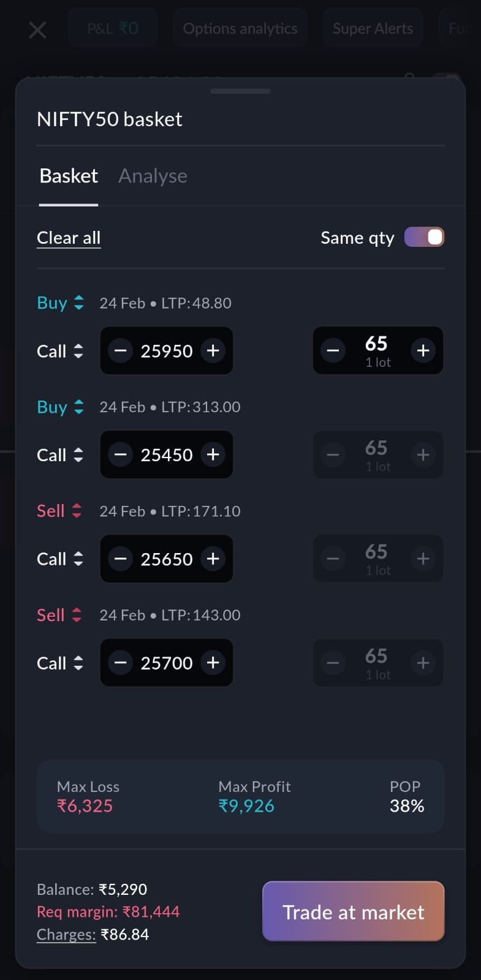The image size is (481, 980).
Task: Reduce lot quantity using minus icon
Action: [333, 350]
